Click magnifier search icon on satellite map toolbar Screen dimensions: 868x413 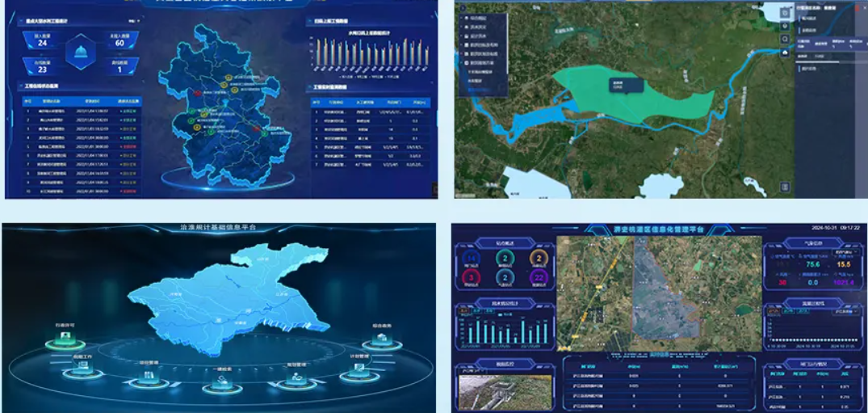(785, 38)
